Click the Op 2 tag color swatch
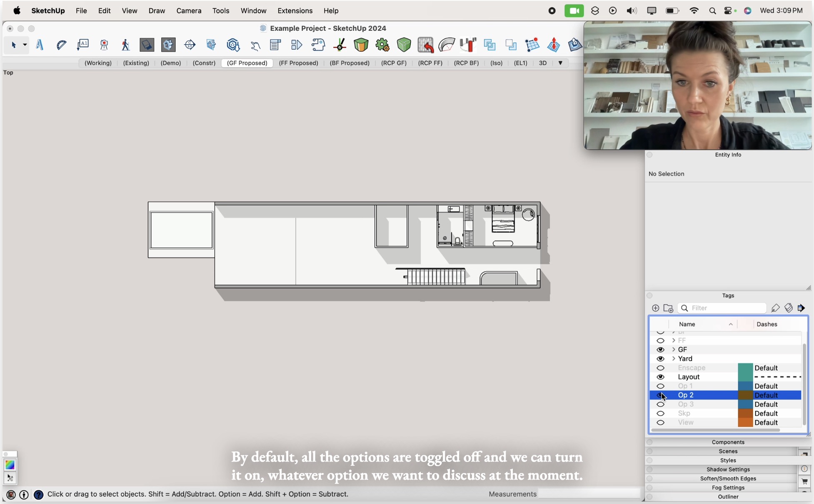 click(745, 395)
